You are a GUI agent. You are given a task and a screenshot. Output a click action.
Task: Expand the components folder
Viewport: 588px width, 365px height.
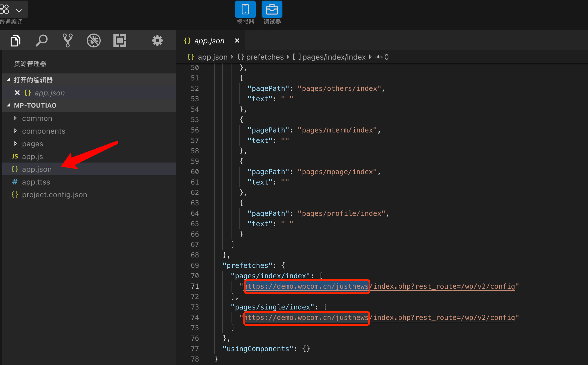[x=89, y=131]
